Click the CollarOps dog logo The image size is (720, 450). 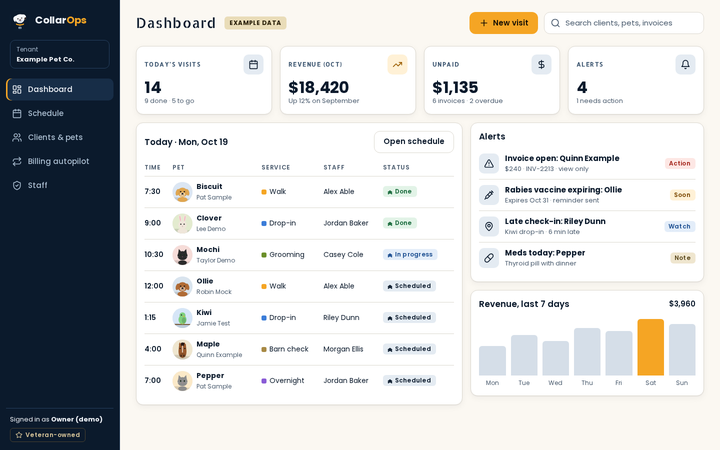tap(20, 20)
